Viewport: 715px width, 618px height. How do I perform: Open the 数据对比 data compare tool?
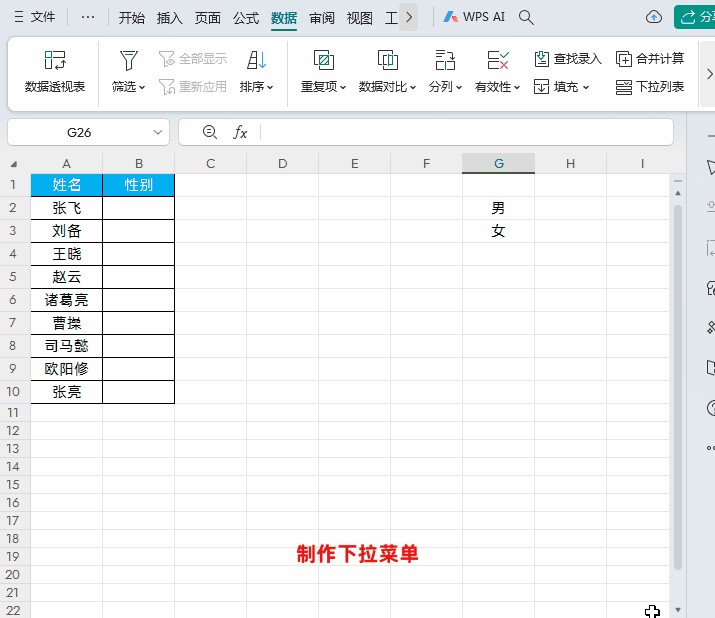click(388, 60)
